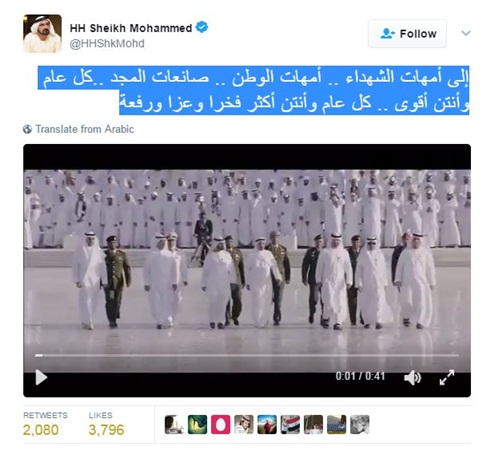Click the blue verified badge icon
The width and height of the screenshot is (486, 450).
click(x=202, y=27)
